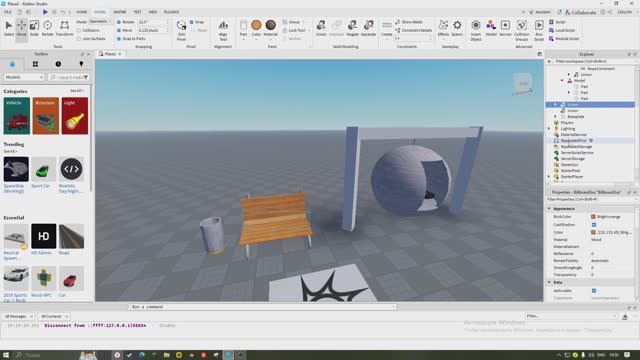Click the BrickColor bright orange swatch
This screenshot has height=360, width=640.
593,217
